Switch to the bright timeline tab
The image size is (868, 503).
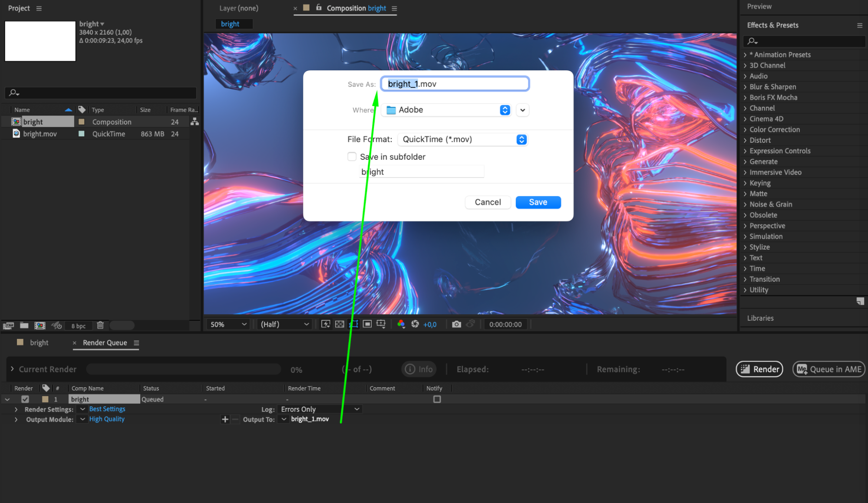(x=39, y=343)
